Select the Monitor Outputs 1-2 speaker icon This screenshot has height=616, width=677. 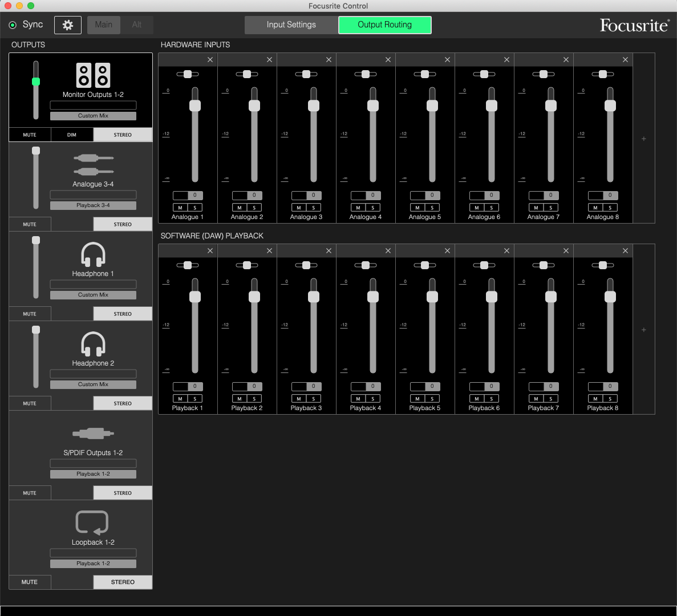94,75
